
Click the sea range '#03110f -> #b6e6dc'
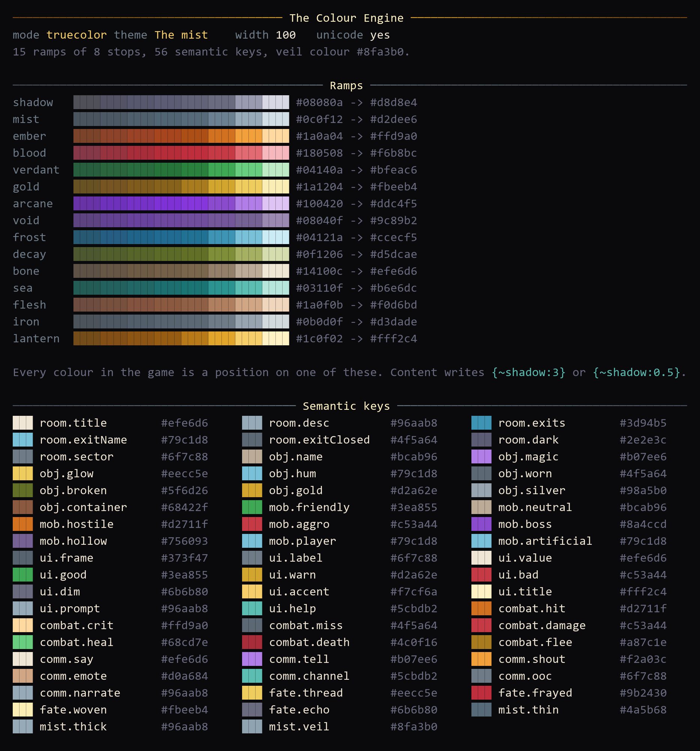(x=356, y=288)
